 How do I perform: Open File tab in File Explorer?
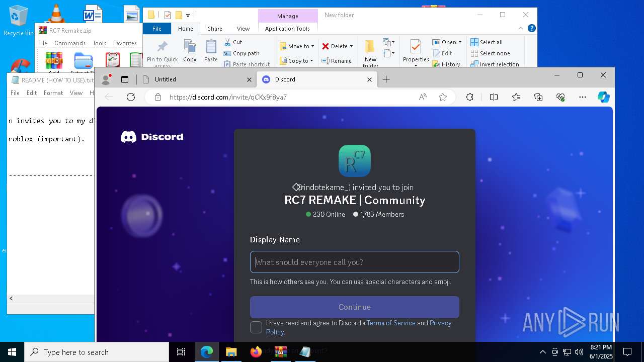[x=157, y=29]
